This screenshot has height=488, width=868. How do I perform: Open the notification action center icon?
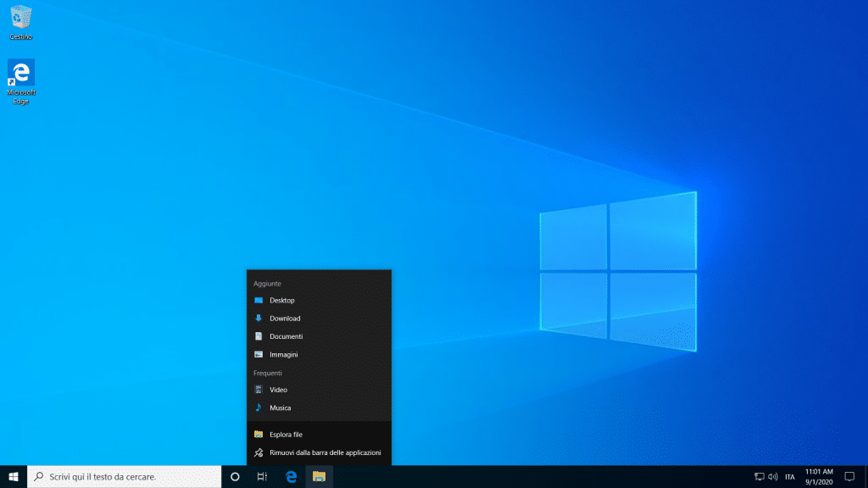(x=849, y=477)
